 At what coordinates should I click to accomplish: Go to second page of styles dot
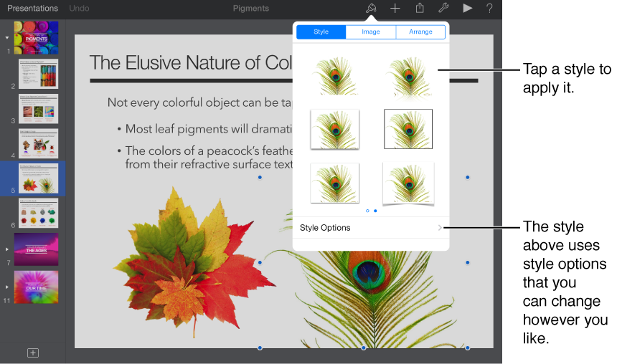click(375, 211)
